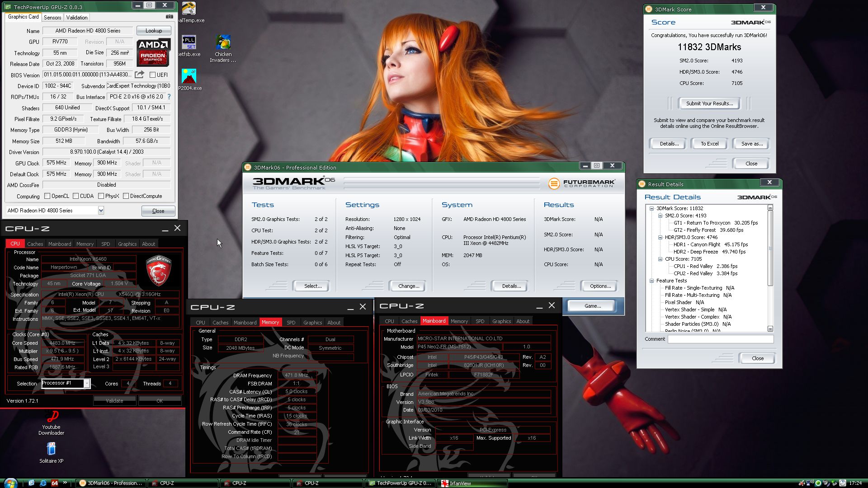
Task: Click the AMD Radeon Graphics logo
Action: pos(153,52)
